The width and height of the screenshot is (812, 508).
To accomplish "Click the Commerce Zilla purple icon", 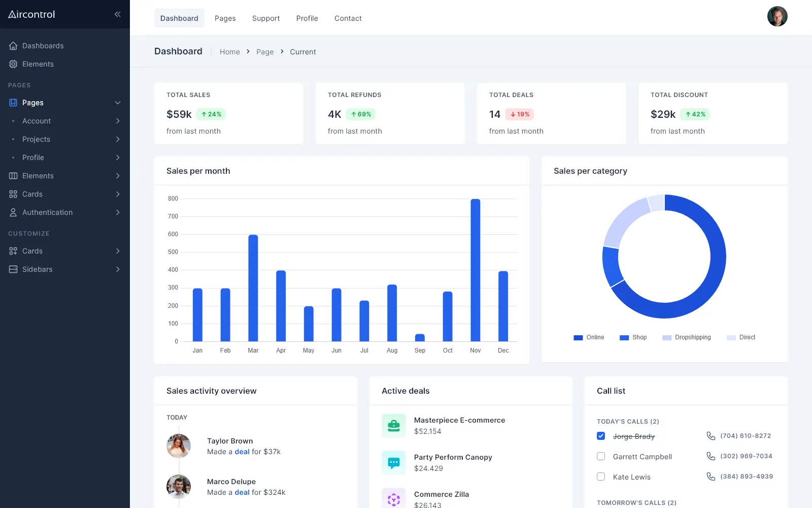I will coord(394,499).
